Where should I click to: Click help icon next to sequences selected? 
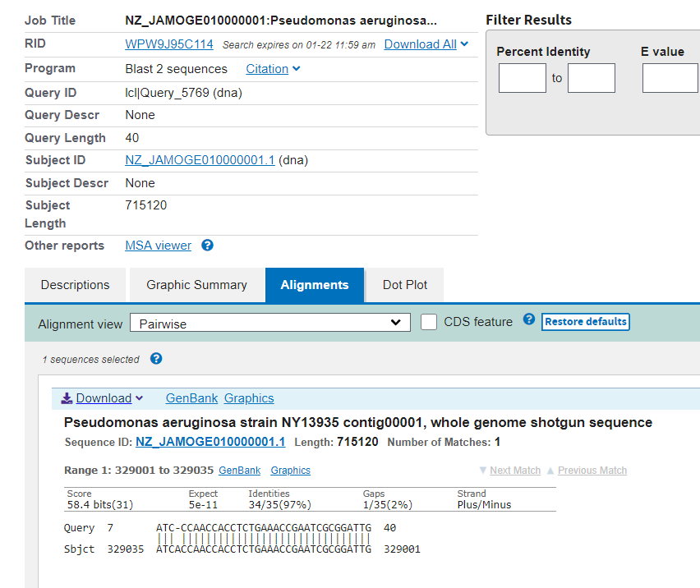coord(156,359)
